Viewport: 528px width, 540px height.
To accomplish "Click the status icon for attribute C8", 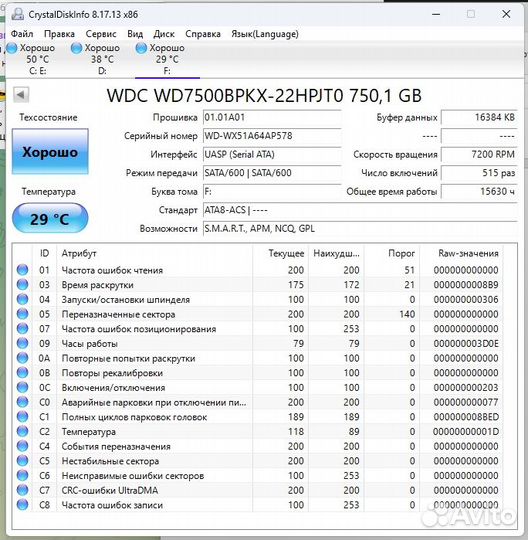I will [22, 505].
